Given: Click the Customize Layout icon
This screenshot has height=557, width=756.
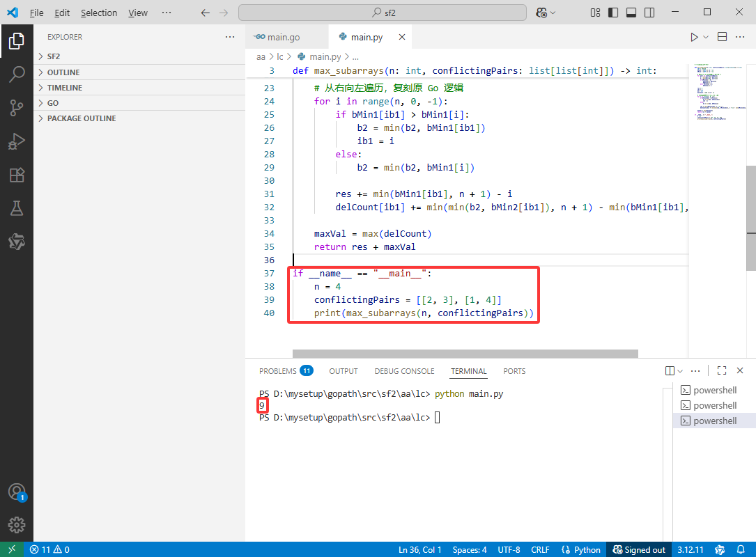Looking at the screenshot, I should [x=596, y=13].
